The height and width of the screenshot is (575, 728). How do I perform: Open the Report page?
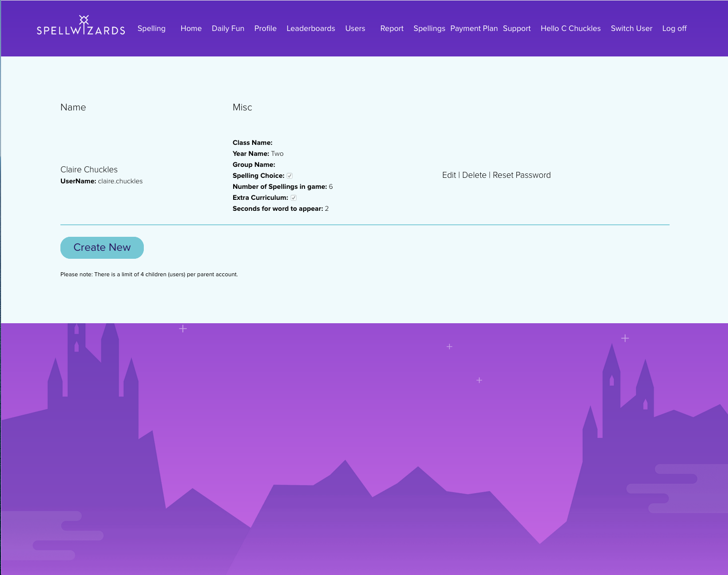391,28
